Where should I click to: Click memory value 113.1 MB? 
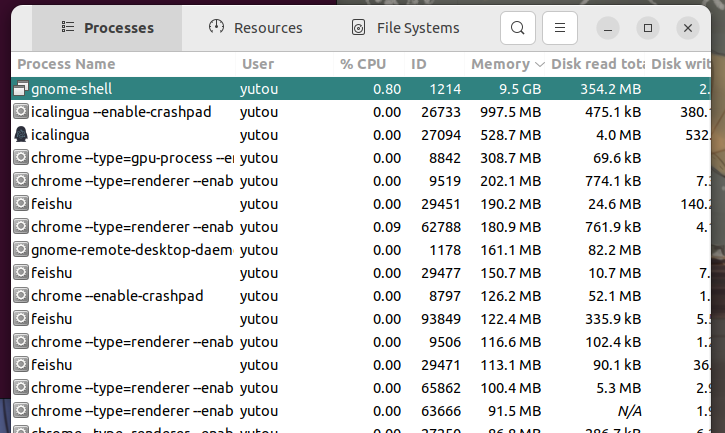(x=510, y=365)
